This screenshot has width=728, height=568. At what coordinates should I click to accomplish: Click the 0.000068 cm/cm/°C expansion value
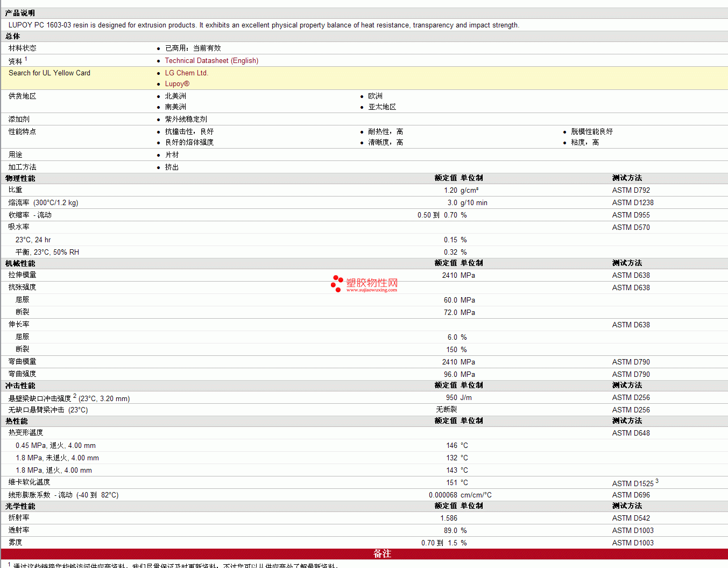tap(460, 495)
